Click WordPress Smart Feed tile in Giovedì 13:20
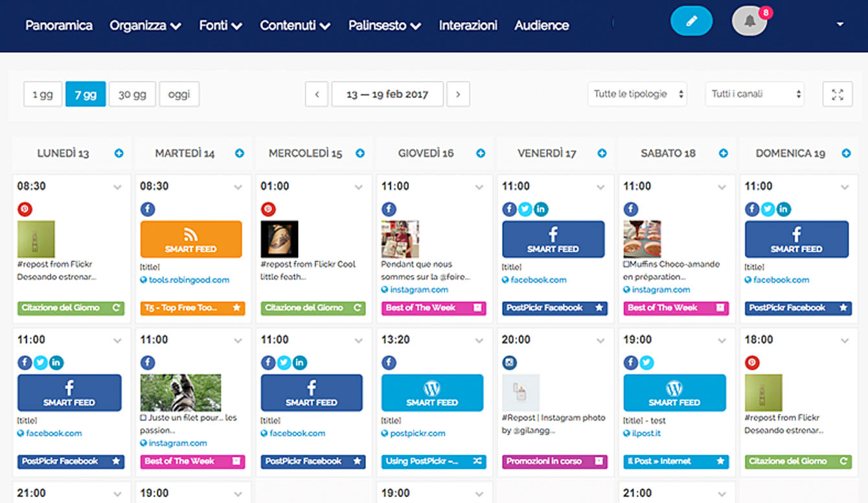Screen dimensions: 868x503 (432, 392)
